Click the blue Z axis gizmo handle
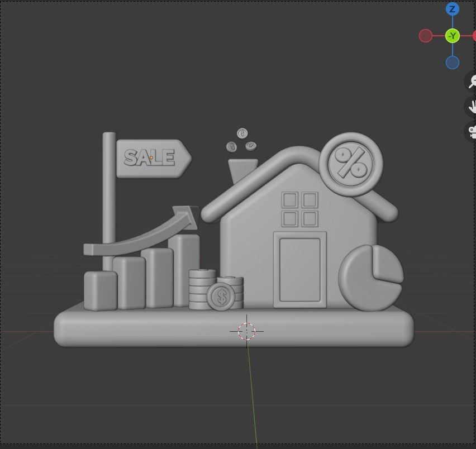476x449 pixels. [453, 9]
